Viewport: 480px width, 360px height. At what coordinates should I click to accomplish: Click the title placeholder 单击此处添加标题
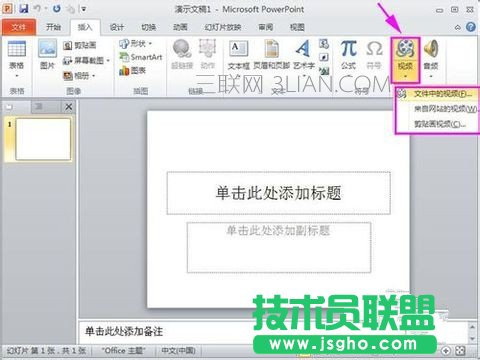pyautogui.click(x=278, y=193)
